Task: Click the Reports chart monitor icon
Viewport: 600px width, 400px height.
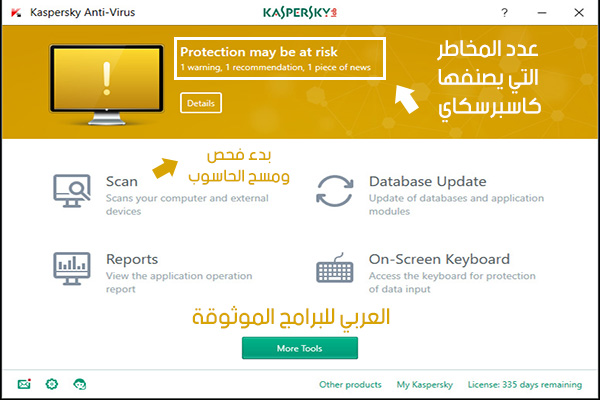Action: click(72, 268)
